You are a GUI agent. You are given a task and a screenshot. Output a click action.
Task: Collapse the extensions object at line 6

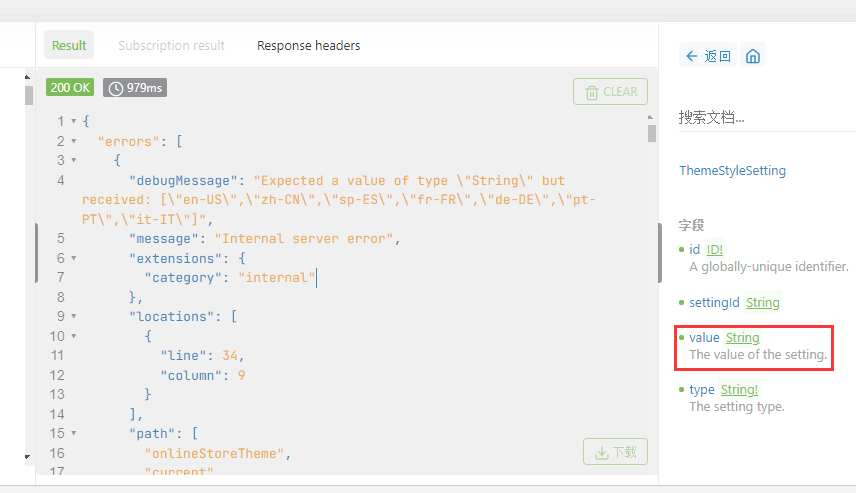pos(74,258)
